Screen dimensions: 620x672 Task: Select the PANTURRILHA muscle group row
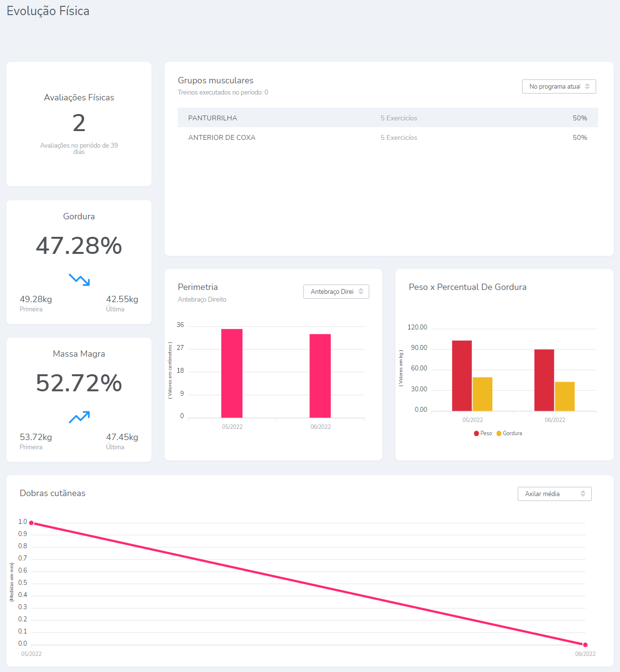(387, 118)
